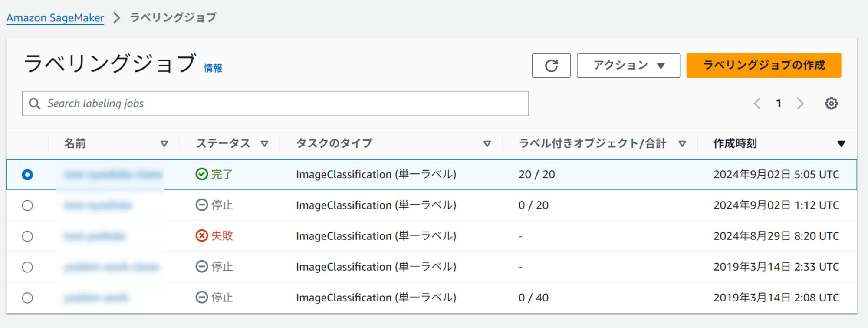Click the green 完了 status icon
The image size is (868, 328).
[201, 174]
